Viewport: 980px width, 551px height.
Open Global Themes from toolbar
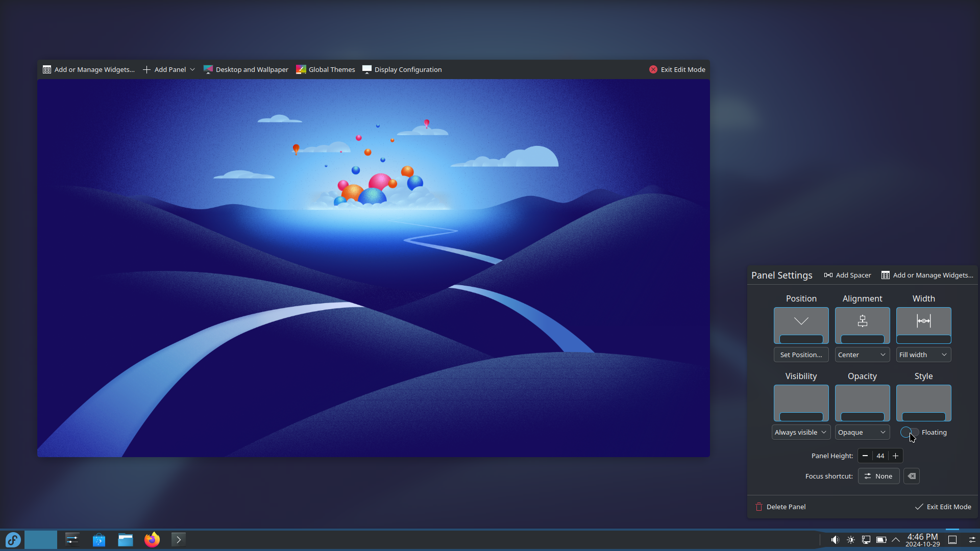pos(326,69)
